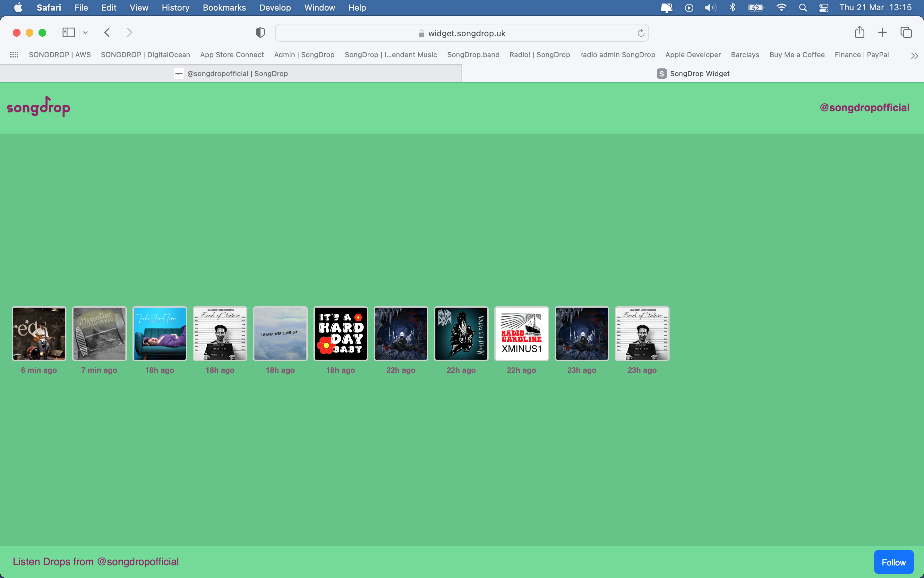924x578 pixels.
Task: Open the Window menu
Action: (x=320, y=8)
